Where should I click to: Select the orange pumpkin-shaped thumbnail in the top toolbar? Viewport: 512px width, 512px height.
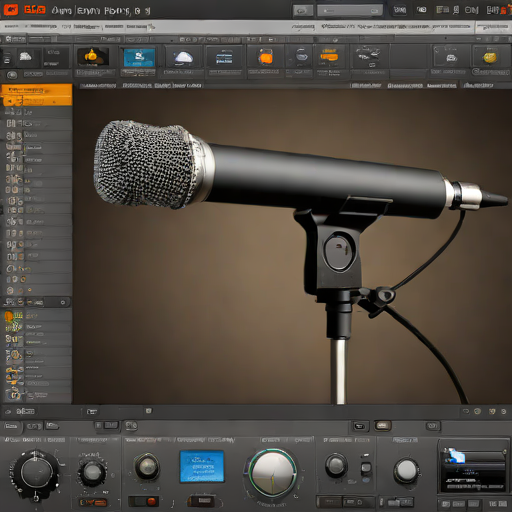pos(93,56)
